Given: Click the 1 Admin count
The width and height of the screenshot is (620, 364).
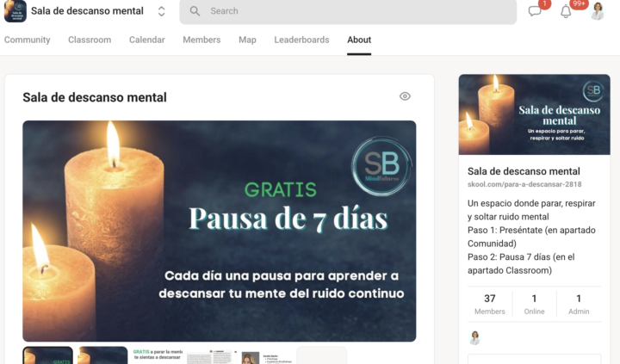Looking at the screenshot, I should point(579,304).
